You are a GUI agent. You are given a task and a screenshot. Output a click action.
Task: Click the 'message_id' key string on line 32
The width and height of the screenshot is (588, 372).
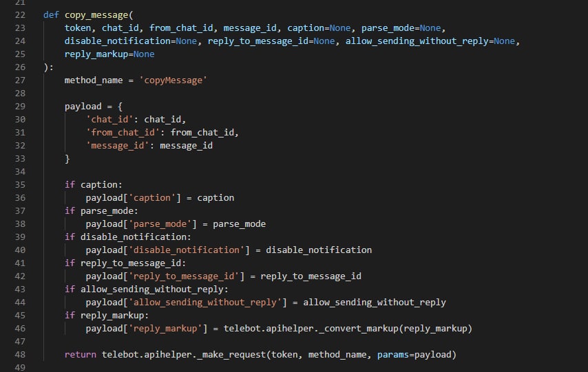(117, 146)
